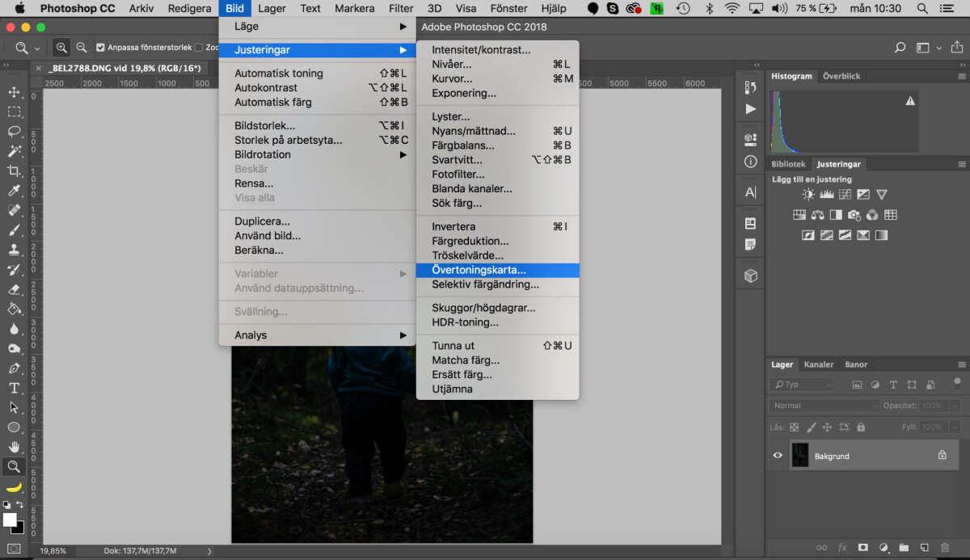This screenshot has height=560, width=970.
Task: Toggle the Anpassa fönsterstorlek checkbox
Action: click(100, 48)
